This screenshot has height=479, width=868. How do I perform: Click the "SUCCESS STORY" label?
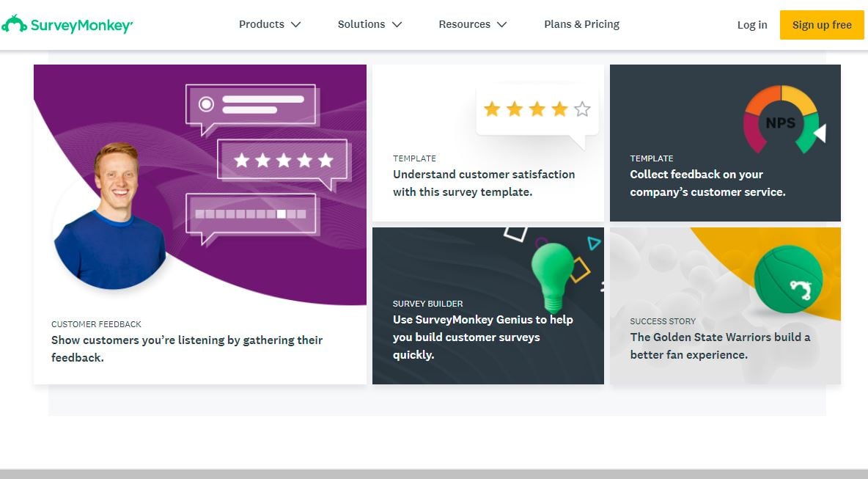[663, 321]
